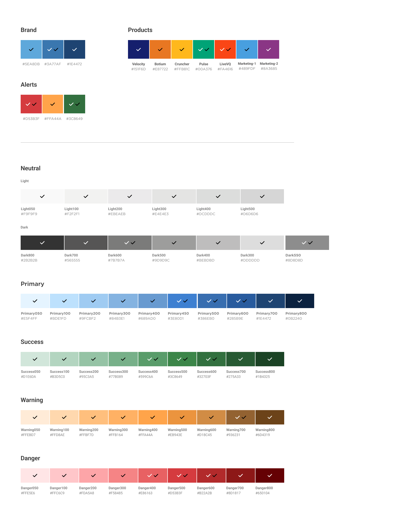
Task: Click the Light200 neutral swatch
Action: pyautogui.click(x=130, y=196)
